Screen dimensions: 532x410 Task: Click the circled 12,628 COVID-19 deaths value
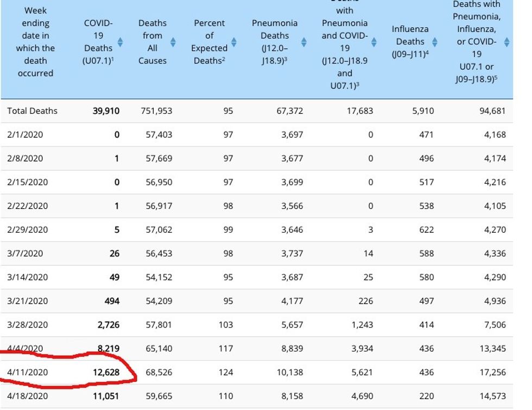click(105, 372)
